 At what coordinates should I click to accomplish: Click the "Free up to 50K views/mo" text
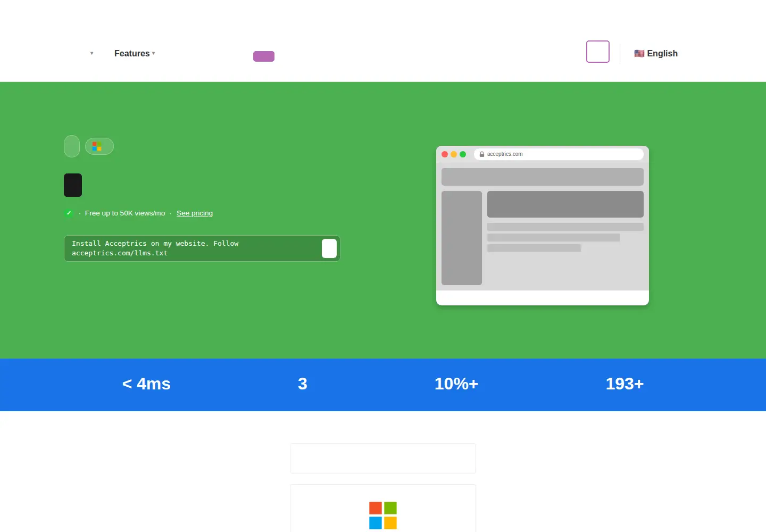125,213
